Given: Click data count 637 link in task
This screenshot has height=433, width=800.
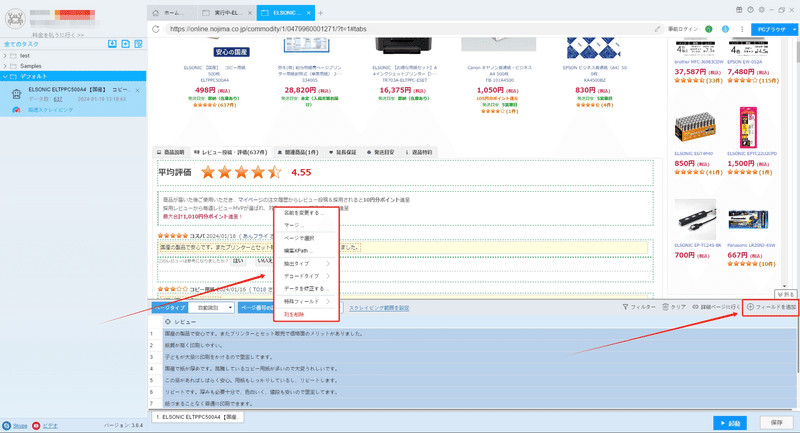Looking at the screenshot, I should [x=58, y=99].
